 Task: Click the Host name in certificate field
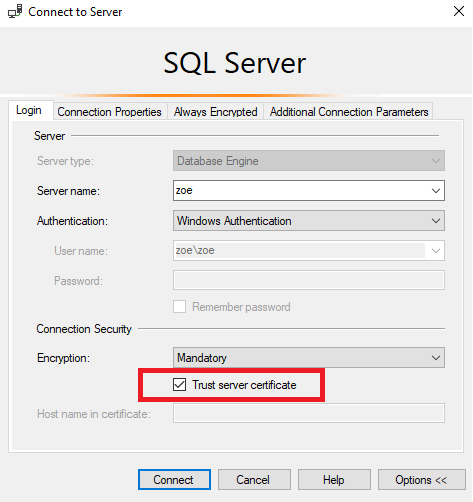coord(309,413)
